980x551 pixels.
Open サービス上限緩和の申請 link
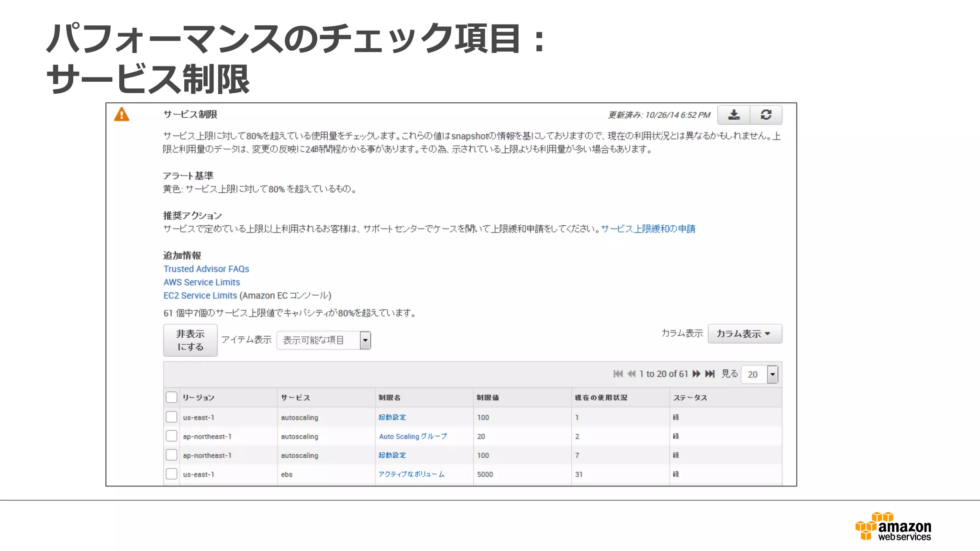pyautogui.click(x=648, y=229)
